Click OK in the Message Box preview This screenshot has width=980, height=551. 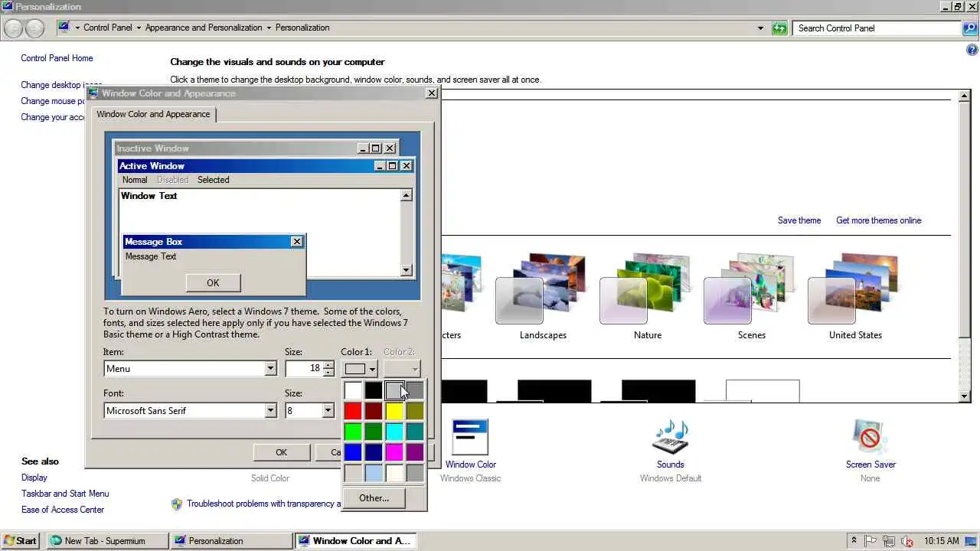[x=213, y=282]
